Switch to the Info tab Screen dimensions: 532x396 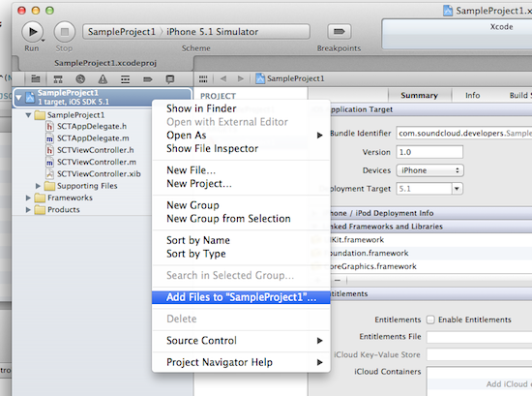472,95
